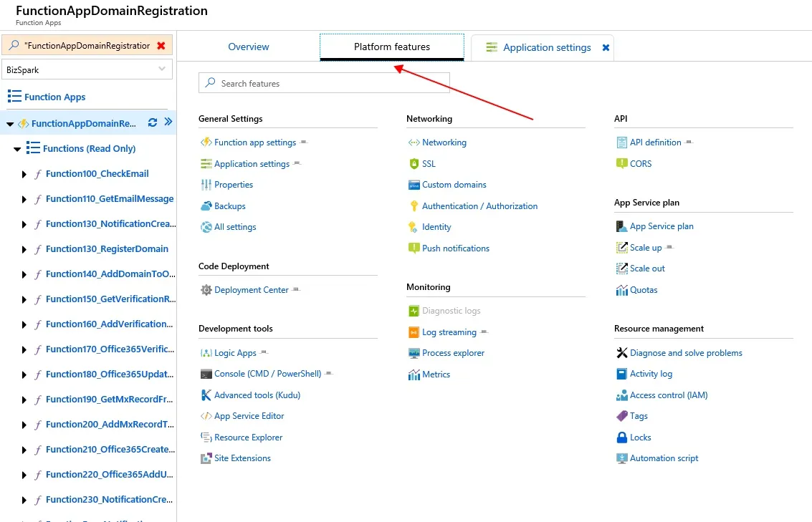The width and height of the screenshot is (812, 522).
Task: Open the BizSpark subscription dropdown
Action: (x=88, y=69)
